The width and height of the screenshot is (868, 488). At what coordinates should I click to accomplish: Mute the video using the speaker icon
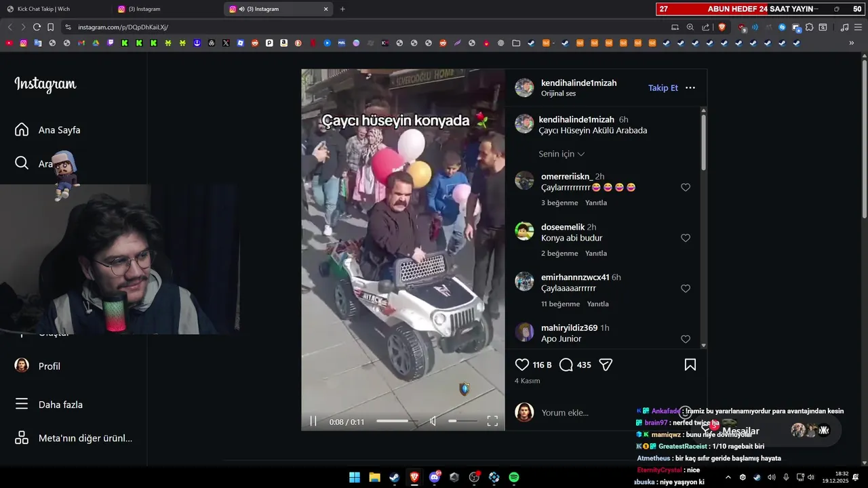point(433,421)
